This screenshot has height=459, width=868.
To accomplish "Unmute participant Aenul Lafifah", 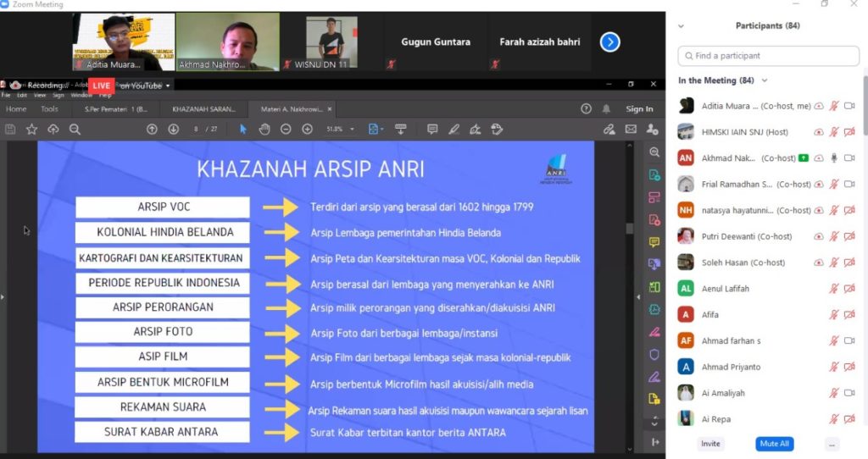I will pos(834,289).
